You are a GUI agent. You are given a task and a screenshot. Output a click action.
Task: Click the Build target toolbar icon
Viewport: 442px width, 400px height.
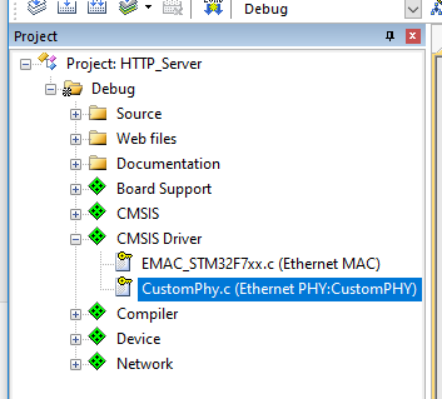tap(67, 7)
